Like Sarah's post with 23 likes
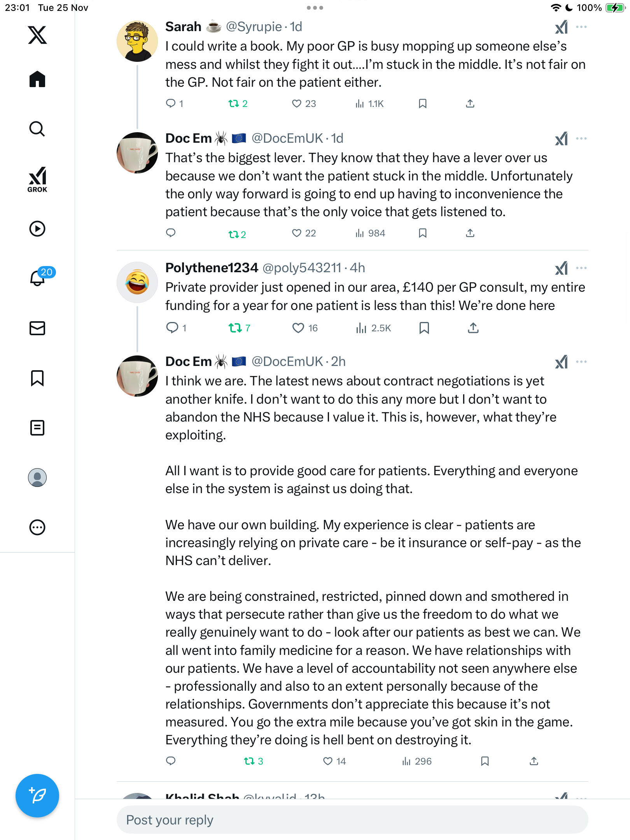Screen dimensions: 630x840 297,103
